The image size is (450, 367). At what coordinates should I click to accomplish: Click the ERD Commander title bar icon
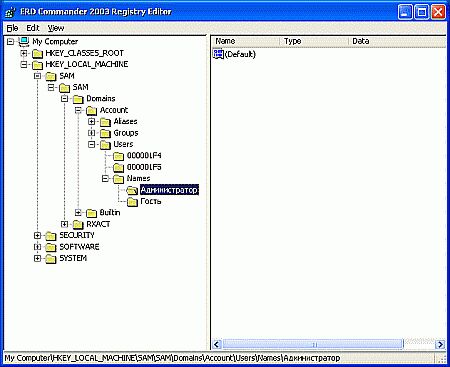(10, 12)
